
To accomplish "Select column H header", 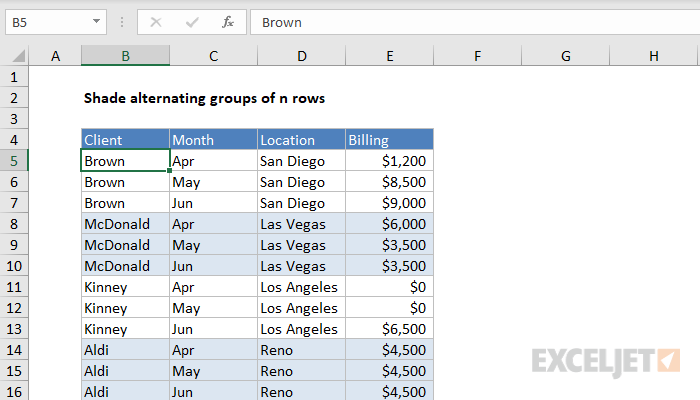I will (654, 56).
